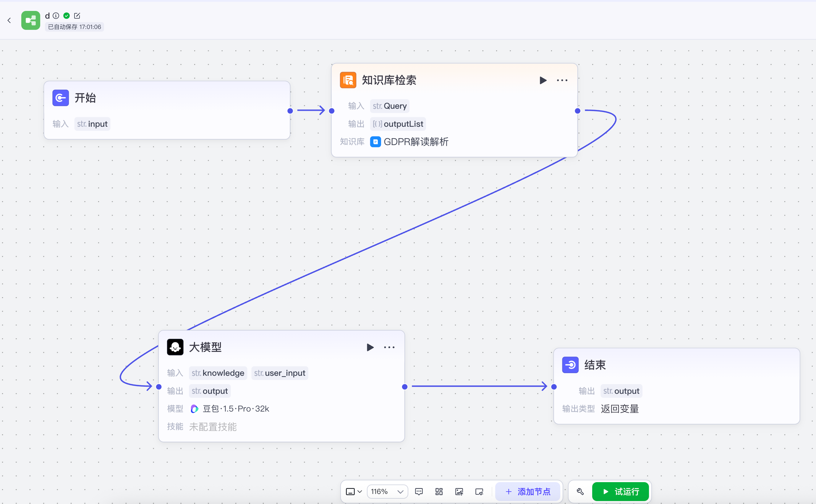
Task: Open three-dot menu on 大模型 node
Action: pos(389,347)
